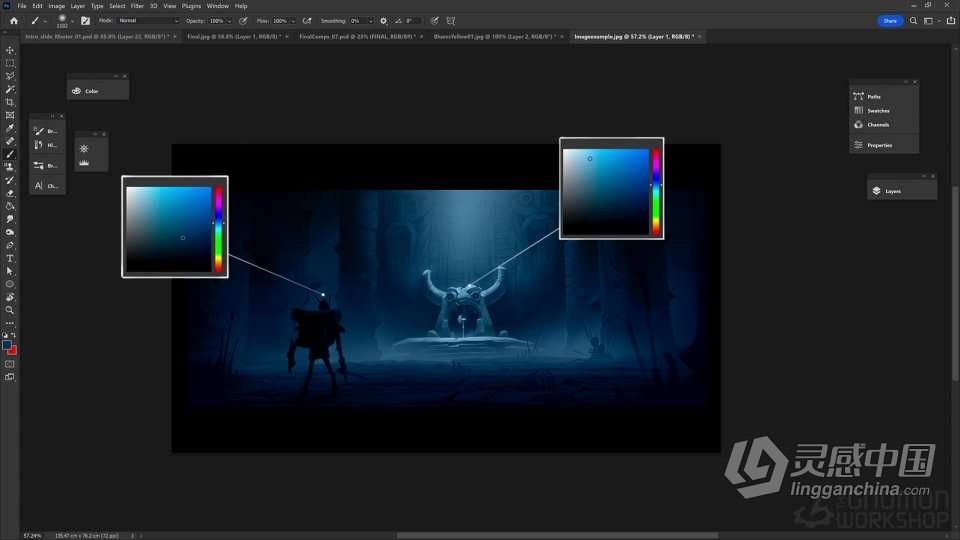Open the Flow slider dropdown arrow
Image resolution: width=960 pixels, height=540 pixels.
293,21
